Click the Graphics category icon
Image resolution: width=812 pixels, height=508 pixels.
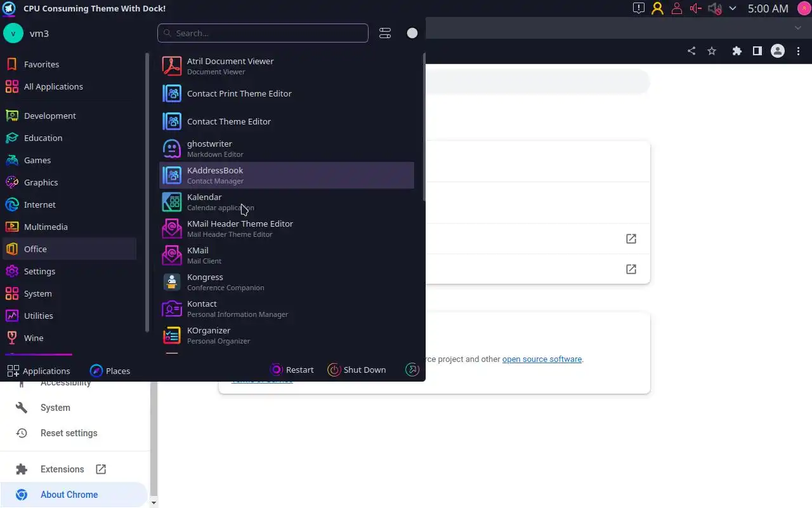tap(12, 182)
